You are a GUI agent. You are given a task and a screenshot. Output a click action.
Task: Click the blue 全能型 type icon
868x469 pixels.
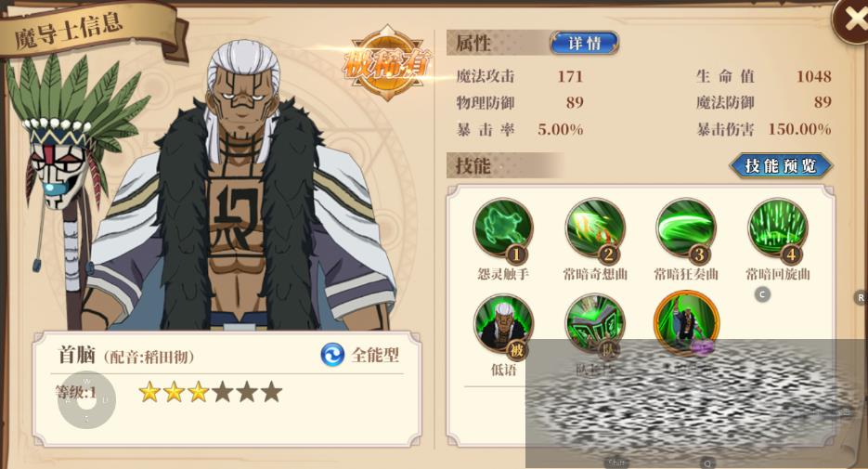332,355
